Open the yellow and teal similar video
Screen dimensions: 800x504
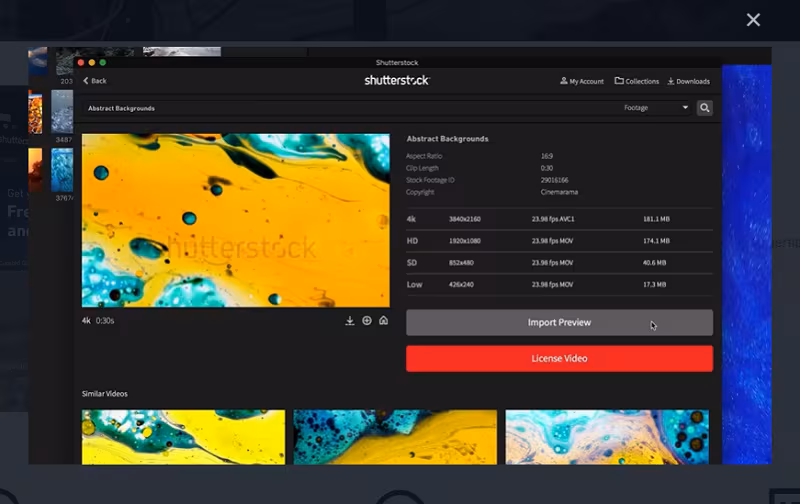(183, 437)
